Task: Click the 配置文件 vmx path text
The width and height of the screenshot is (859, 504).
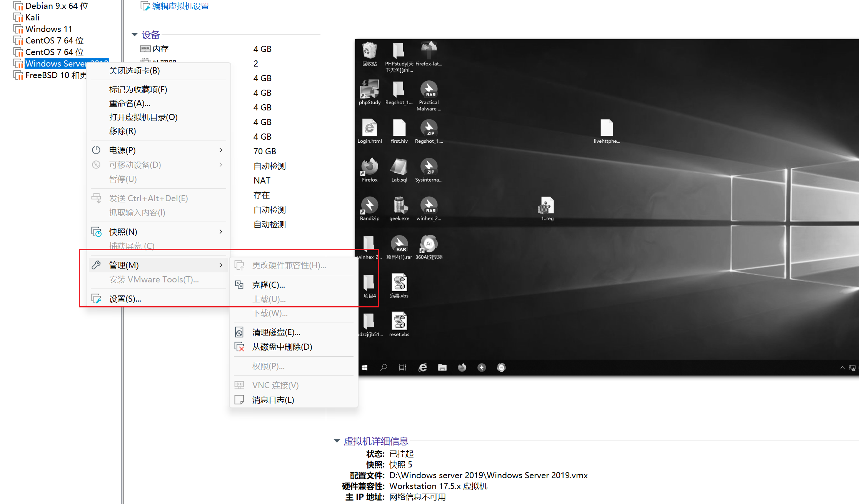Action: (489, 475)
